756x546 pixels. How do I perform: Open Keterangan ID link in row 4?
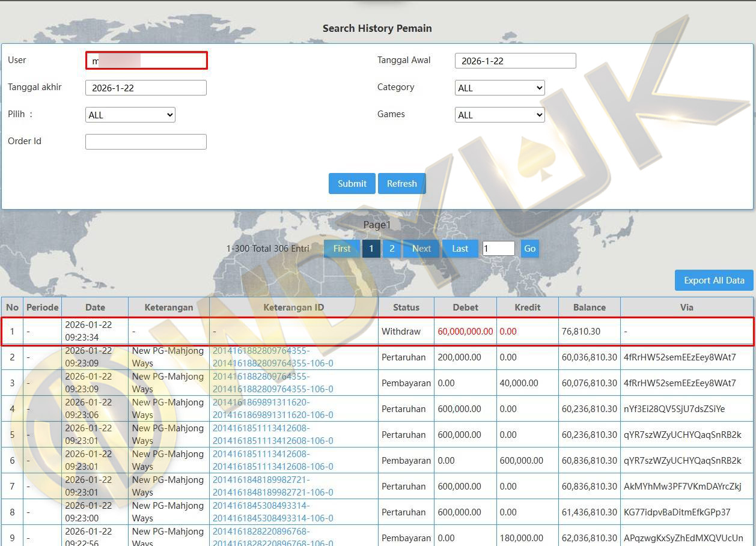coord(272,408)
